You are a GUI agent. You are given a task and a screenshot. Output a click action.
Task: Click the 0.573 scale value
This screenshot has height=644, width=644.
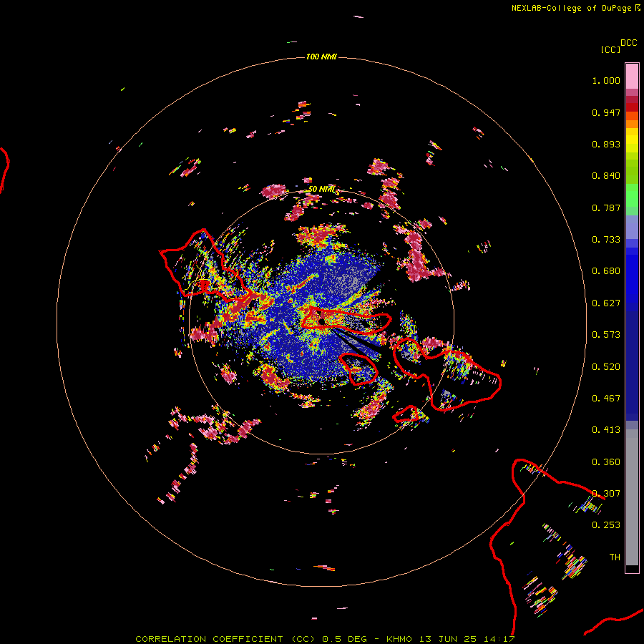click(x=606, y=335)
